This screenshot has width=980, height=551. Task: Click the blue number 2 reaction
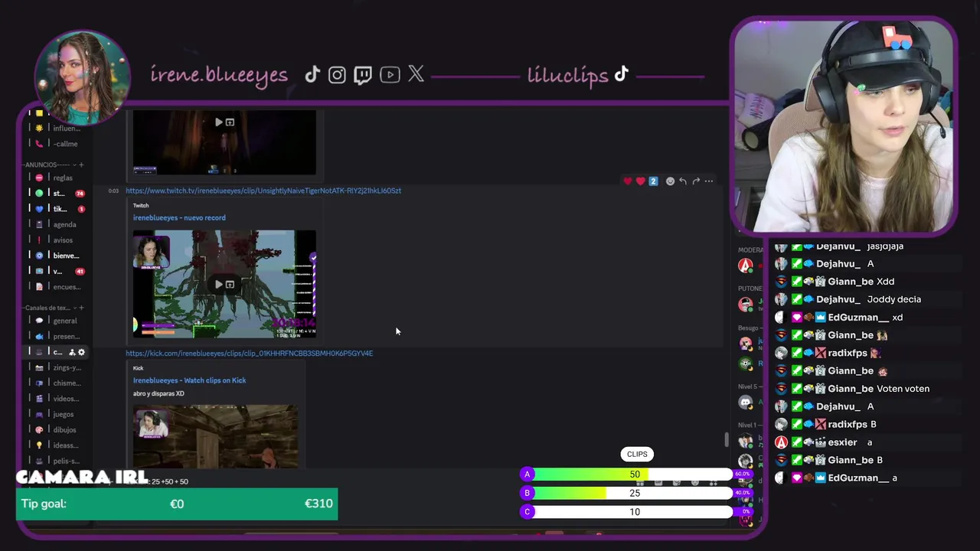pyautogui.click(x=653, y=181)
